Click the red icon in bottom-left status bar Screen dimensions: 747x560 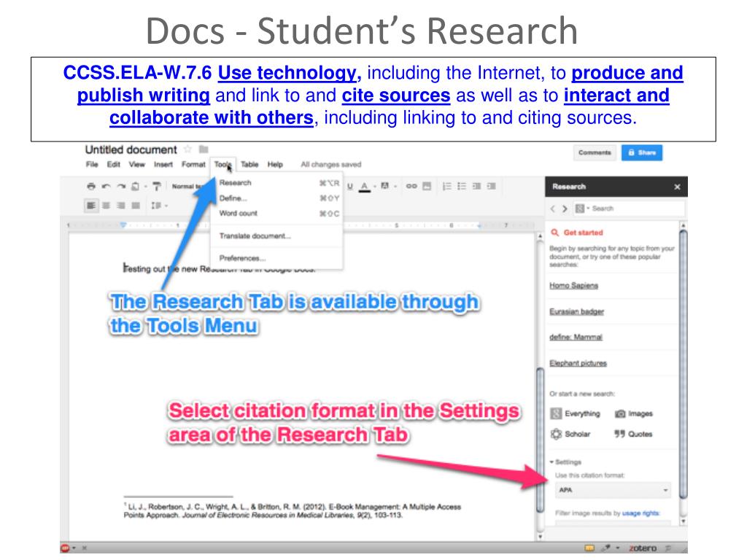click(65, 548)
